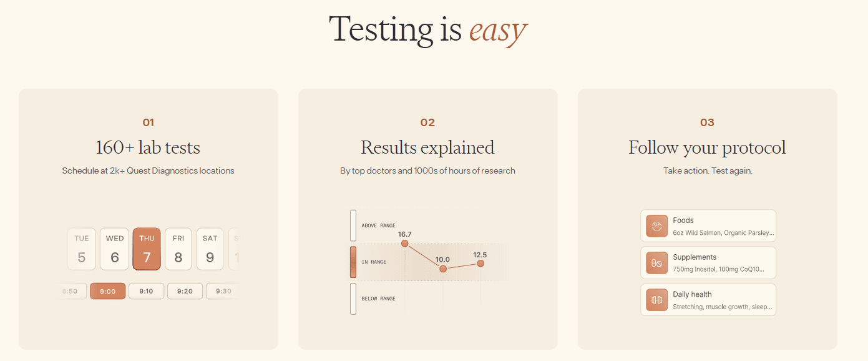The width and height of the screenshot is (868, 361).
Task: Click the ABOVE RANGE indicator bar
Action: (x=353, y=227)
